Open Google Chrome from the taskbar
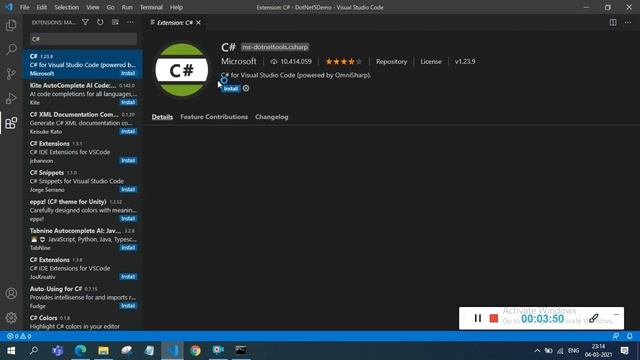 [x=195, y=351]
